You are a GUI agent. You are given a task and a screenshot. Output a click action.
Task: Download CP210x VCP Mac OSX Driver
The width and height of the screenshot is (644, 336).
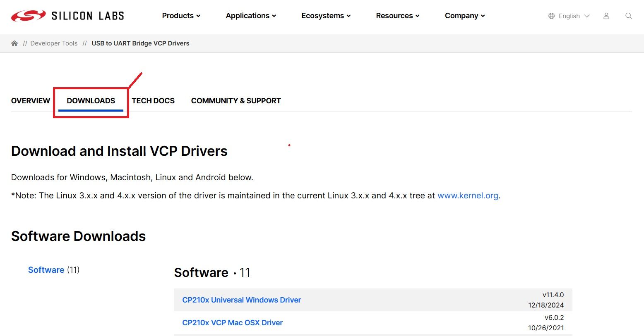coord(232,323)
